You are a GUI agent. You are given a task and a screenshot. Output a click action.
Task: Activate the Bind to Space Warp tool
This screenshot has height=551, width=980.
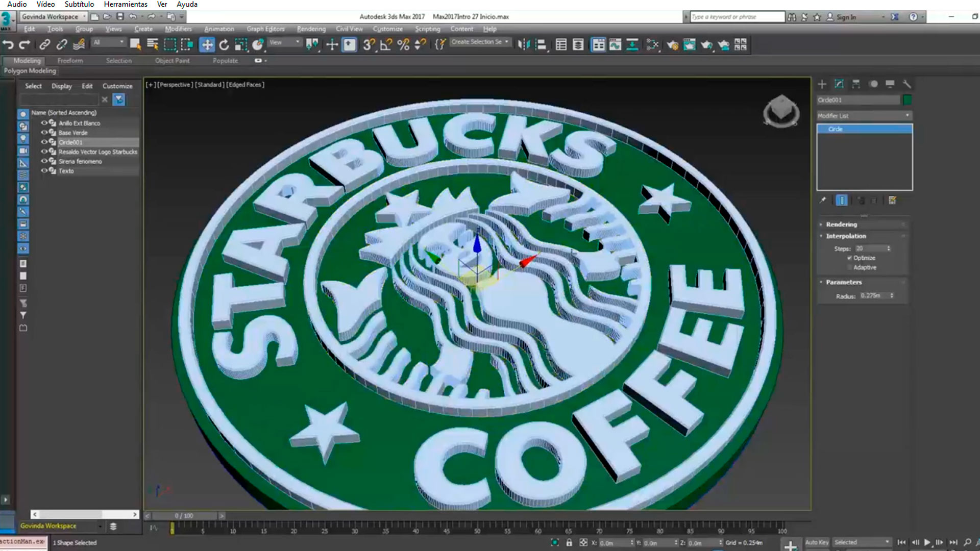click(x=79, y=45)
